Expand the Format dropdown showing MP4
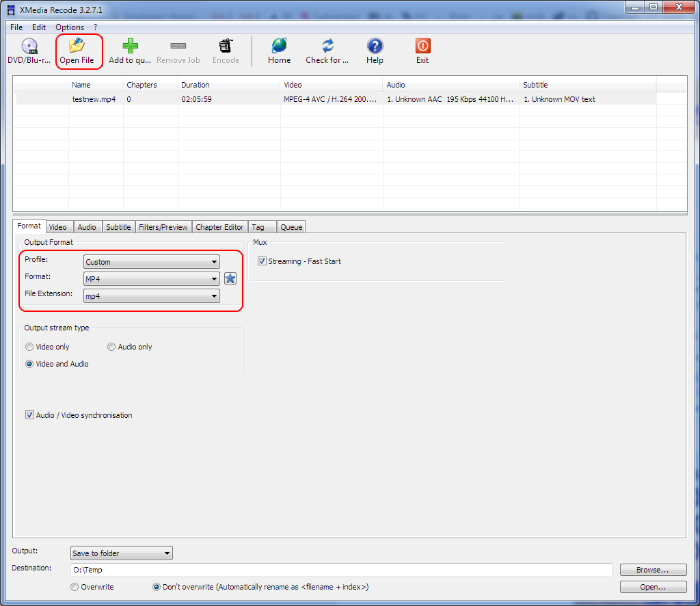Image resolution: width=700 pixels, height=606 pixels. [x=151, y=278]
